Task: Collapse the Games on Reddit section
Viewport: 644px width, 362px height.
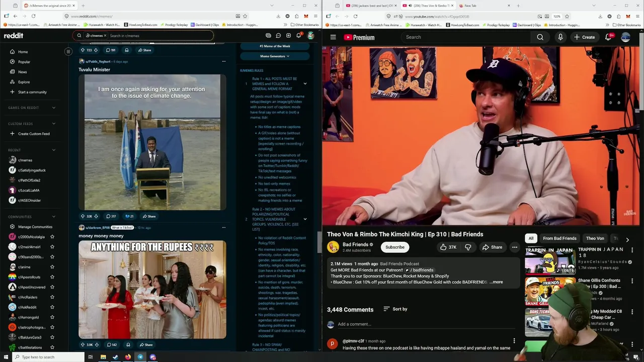Action: coord(54,108)
